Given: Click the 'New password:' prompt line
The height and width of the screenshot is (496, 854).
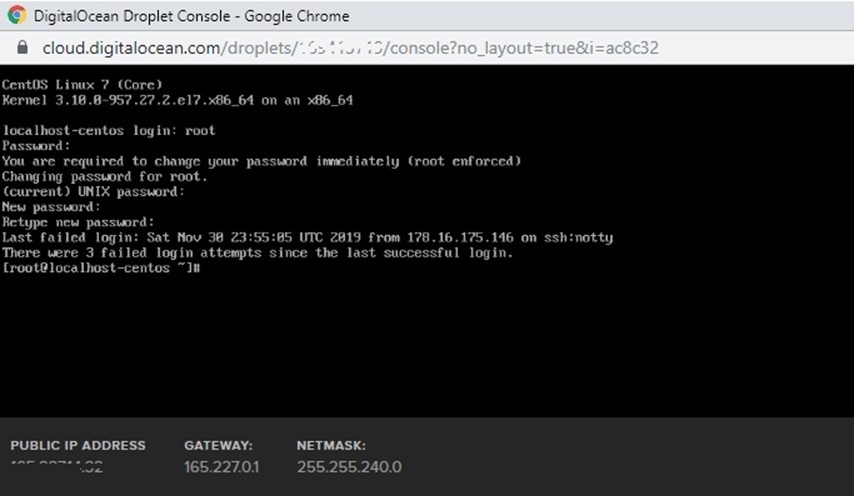Looking at the screenshot, I should [51, 207].
